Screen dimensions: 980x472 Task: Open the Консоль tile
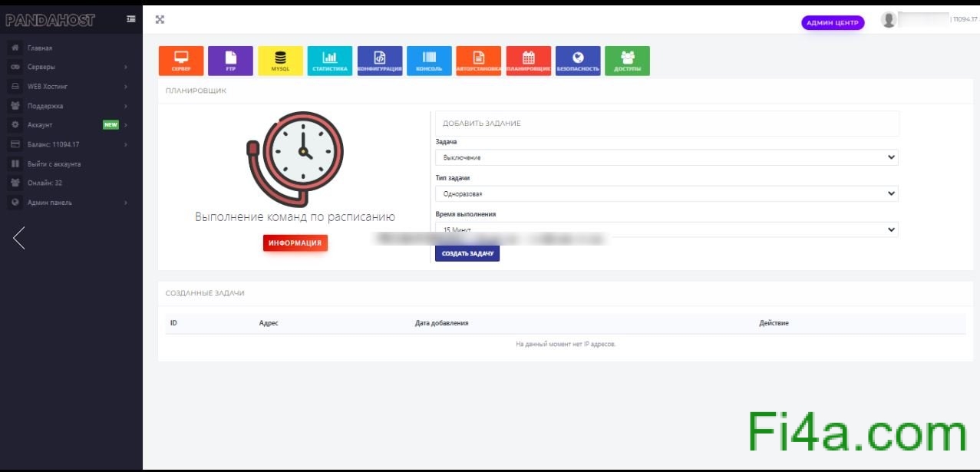429,61
